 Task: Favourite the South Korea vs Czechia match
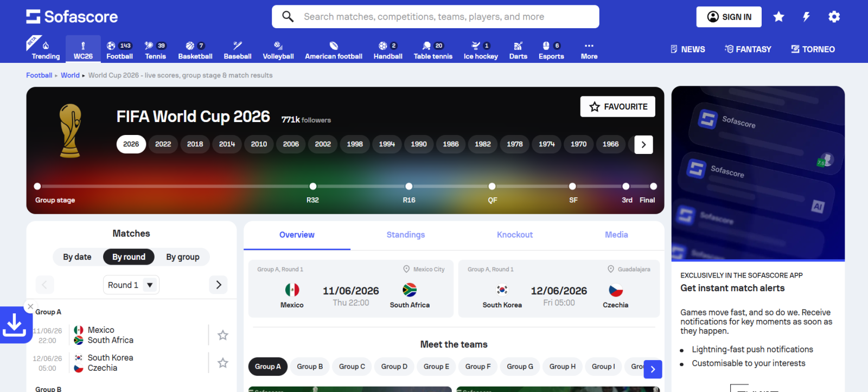(222, 363)
